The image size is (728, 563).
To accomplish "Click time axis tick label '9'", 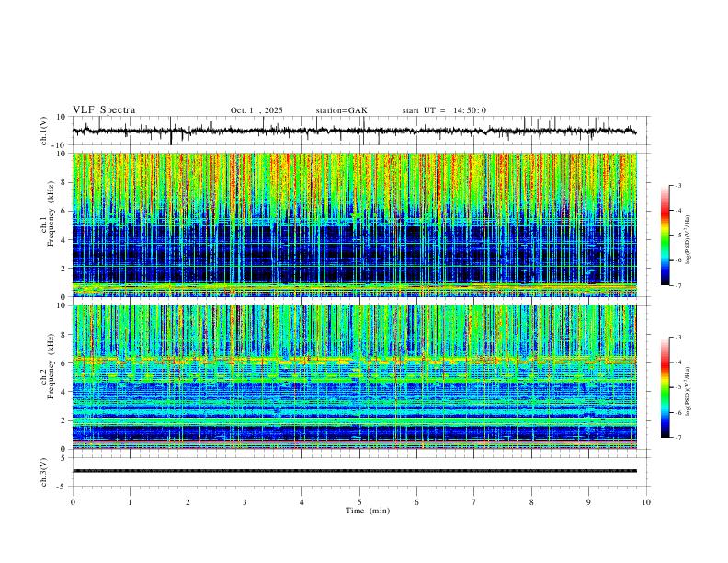I will click(588, 502).
